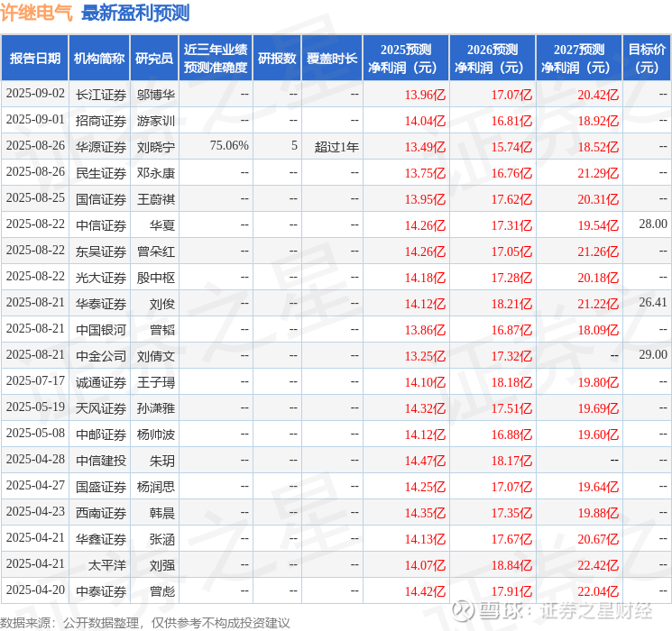Click 17.62亿 forecast value
The image size is (672, 631).
tap(511, 199)
